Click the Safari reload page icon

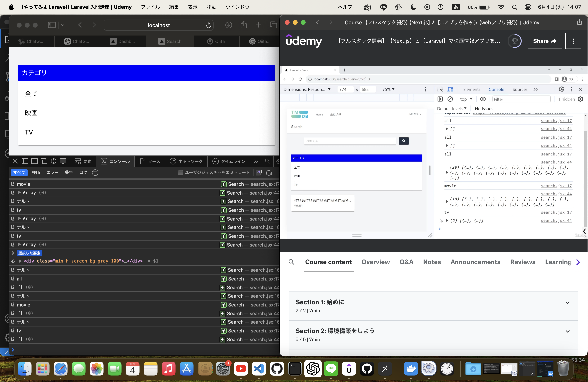click(208, 25)
